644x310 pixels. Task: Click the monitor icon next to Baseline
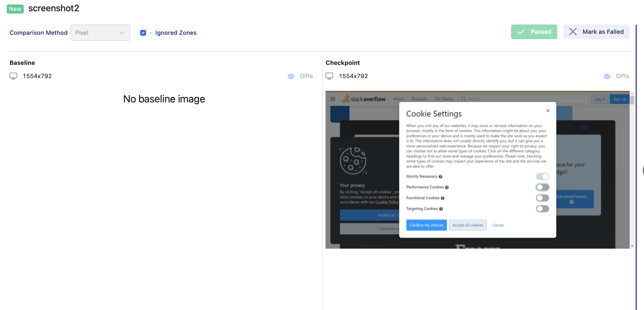13,76
